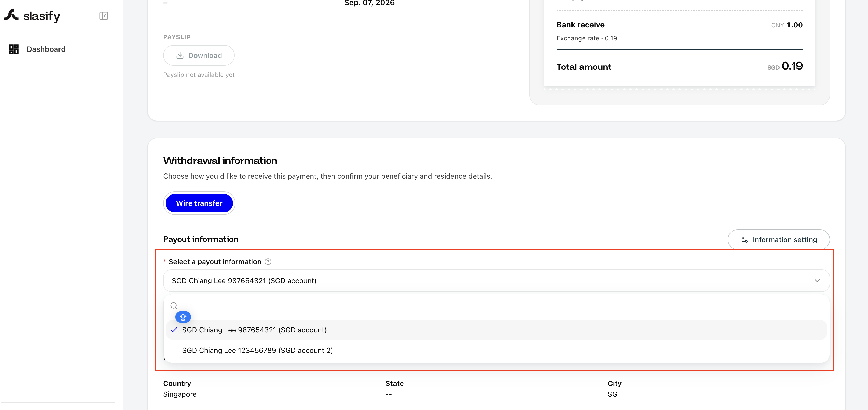
Task: Click the Exchange rate 0.19 text
Action: point(586,38)
